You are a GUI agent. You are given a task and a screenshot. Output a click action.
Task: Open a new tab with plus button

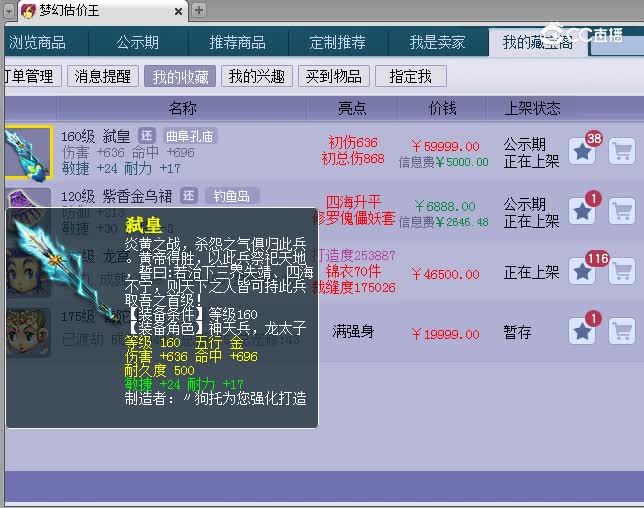(199, 10)
